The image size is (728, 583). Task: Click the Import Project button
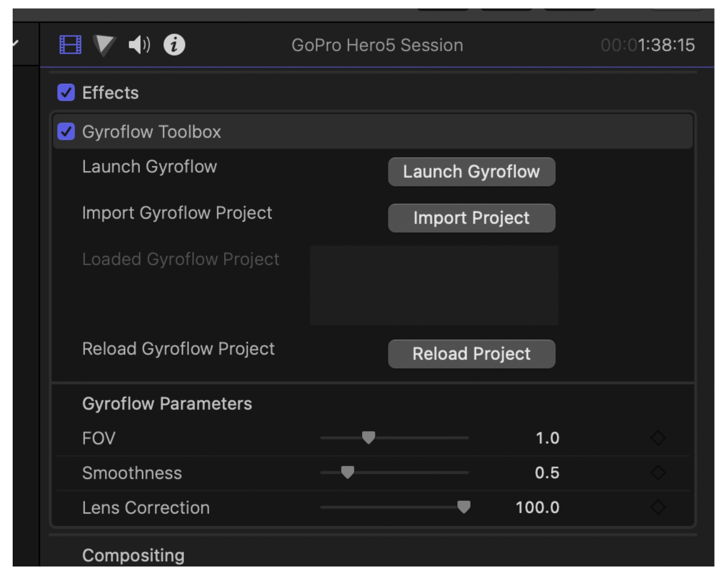[x=471, y=218]
